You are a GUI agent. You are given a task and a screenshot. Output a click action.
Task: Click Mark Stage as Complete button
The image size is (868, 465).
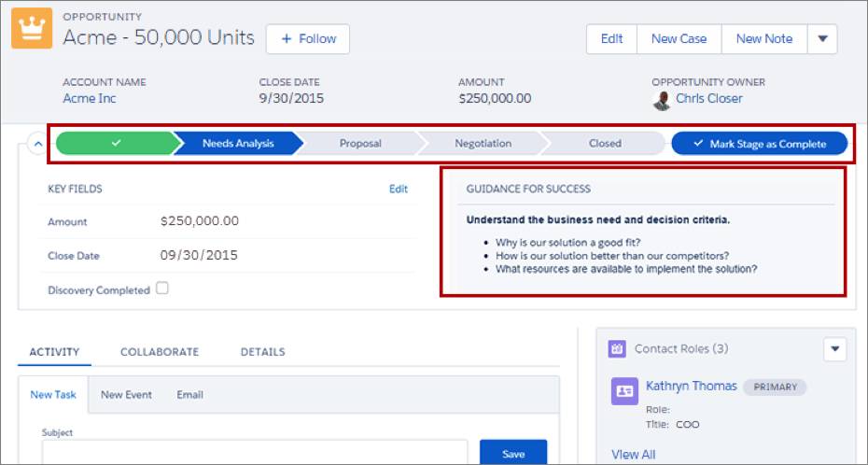(x=760, y=144)
